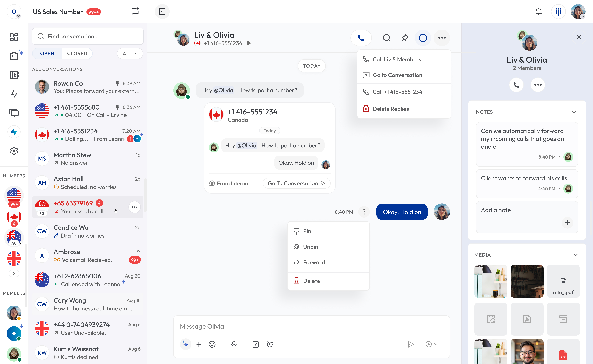The image size is (593, 364).
Task: Choose Forward in message context menu
Action: pyautogui.click(x=328, y=262)
